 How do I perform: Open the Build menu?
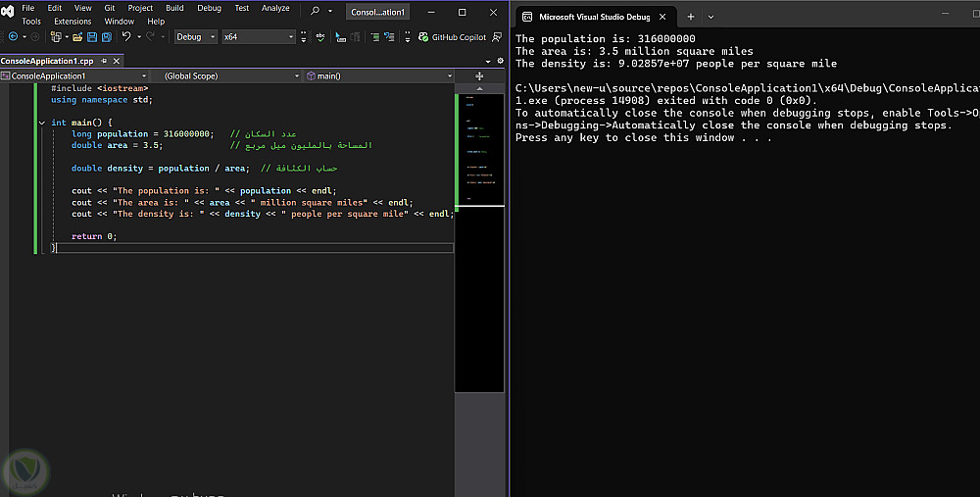(x=174, y=8)
